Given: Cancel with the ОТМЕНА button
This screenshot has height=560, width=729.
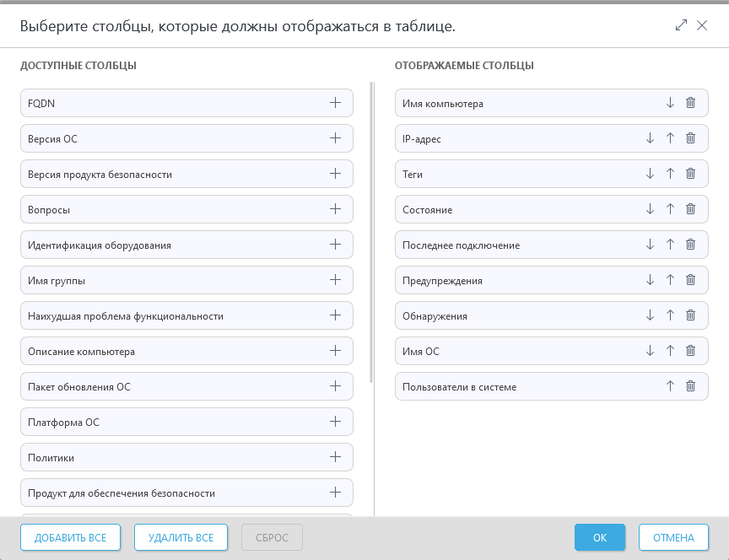Looking at the screenshot, I should tap(672, 537).
